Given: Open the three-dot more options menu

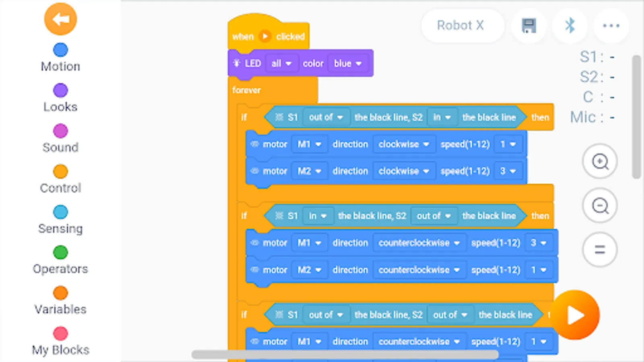Looking at the screenshot, I should (x=611, y=26).
